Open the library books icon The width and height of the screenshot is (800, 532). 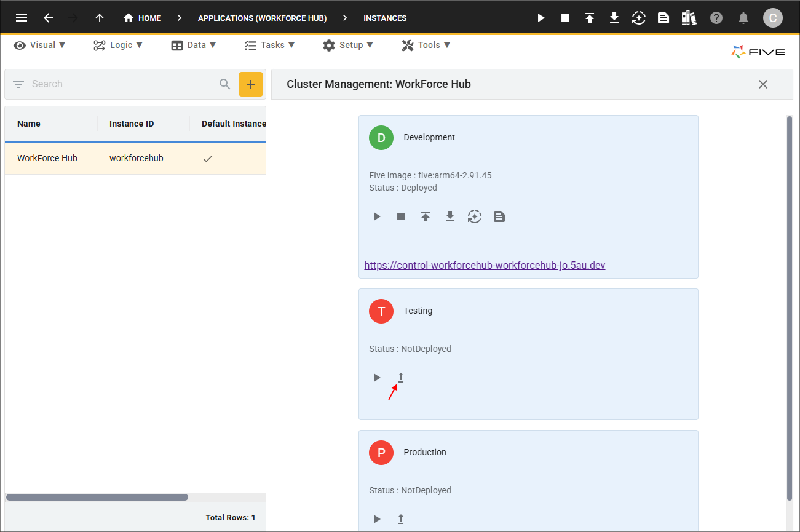coord(689,18)
